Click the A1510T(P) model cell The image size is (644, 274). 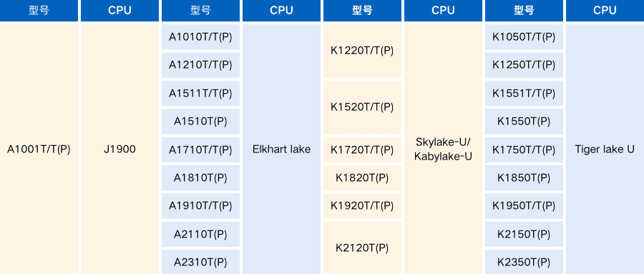(200, 121)
